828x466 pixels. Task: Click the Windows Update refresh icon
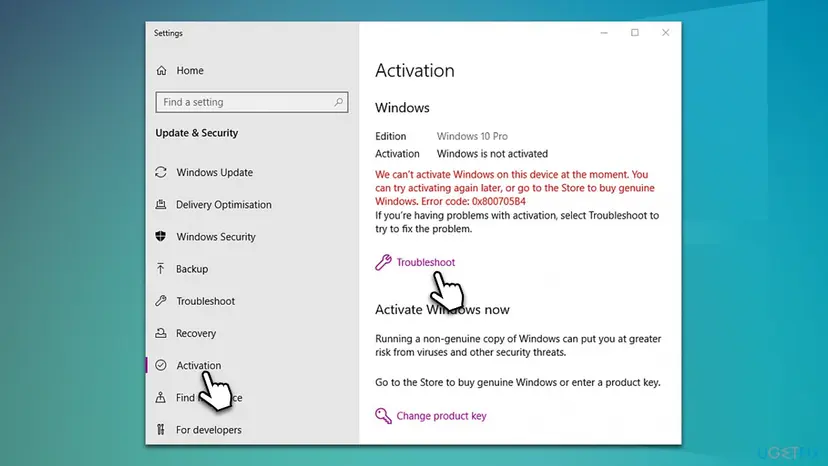(x=161, y=172)
